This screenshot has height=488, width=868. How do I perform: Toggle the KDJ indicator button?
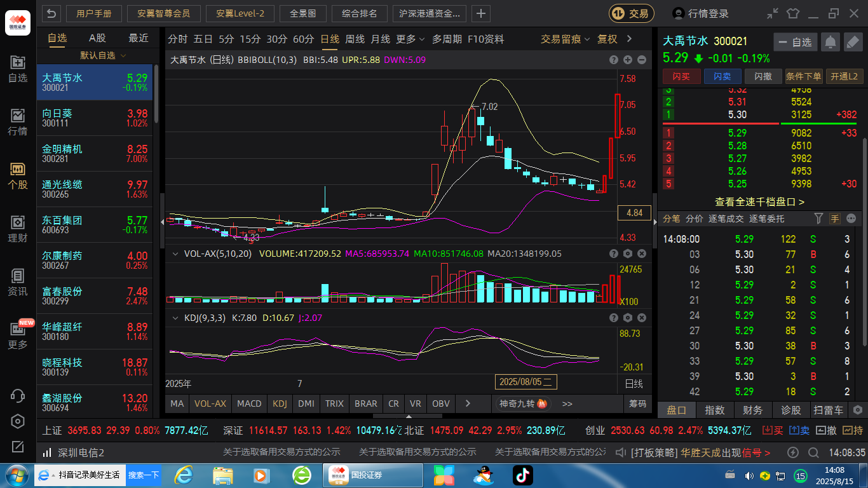[280, 403]
